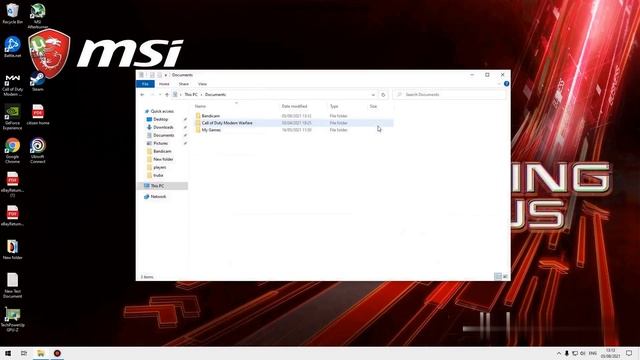Open the GeForce Experience desktop icon

click(12, 118)
